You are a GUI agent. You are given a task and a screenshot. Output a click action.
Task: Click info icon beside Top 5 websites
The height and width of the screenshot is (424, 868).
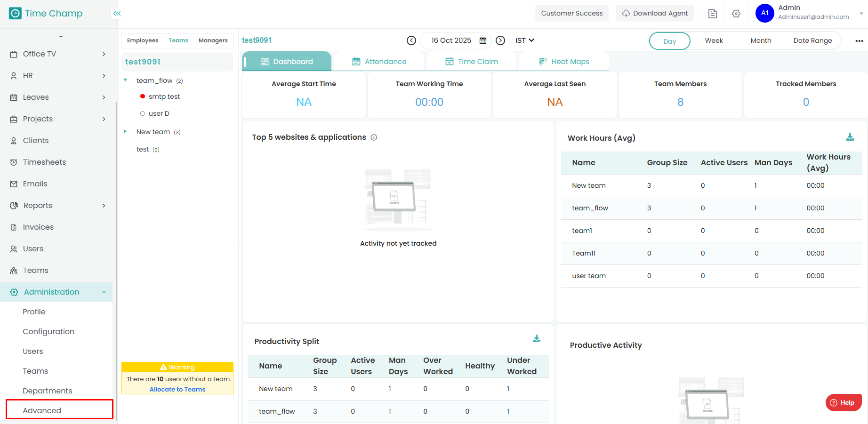coord(374,137)
